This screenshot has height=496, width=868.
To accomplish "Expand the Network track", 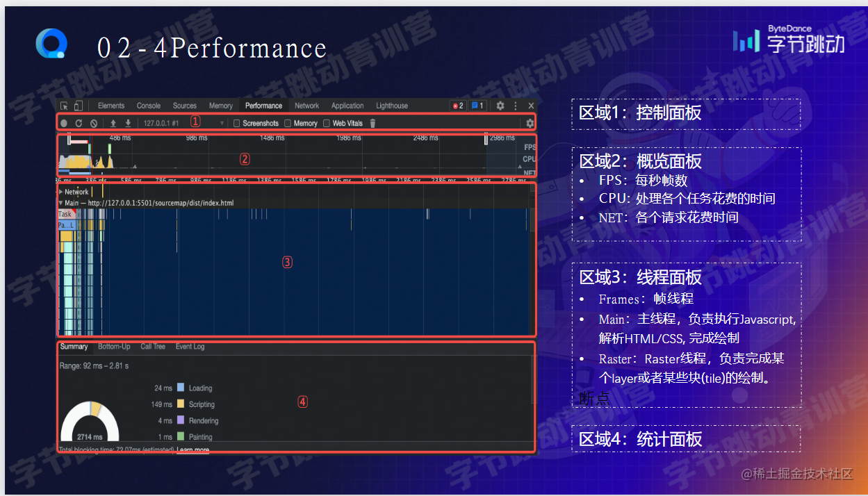I will 61,192.
